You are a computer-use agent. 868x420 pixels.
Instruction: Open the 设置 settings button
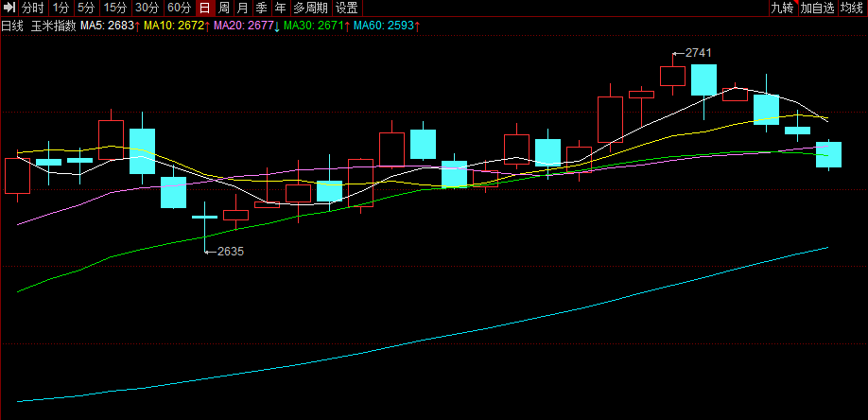pos(347,8)
